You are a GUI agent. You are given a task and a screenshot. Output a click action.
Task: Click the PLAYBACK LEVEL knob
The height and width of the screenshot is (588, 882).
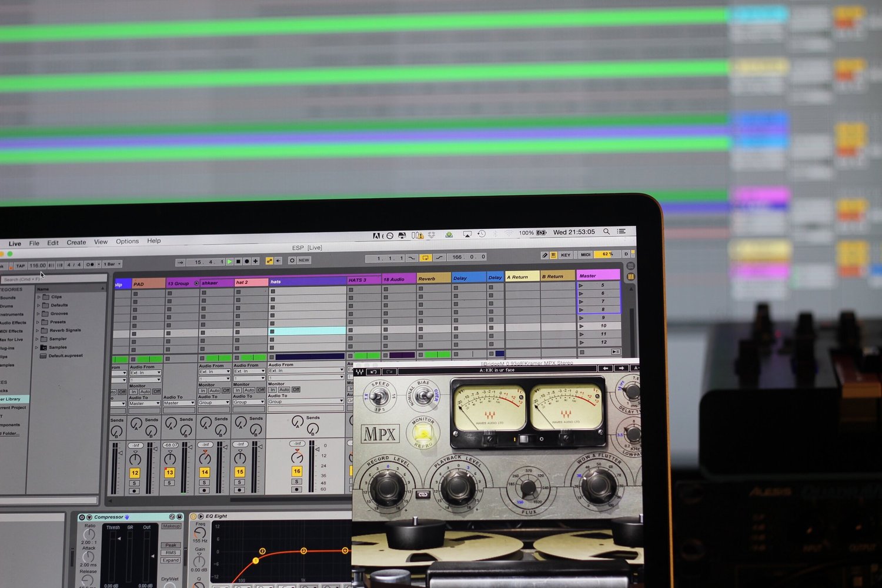(458, 486)
